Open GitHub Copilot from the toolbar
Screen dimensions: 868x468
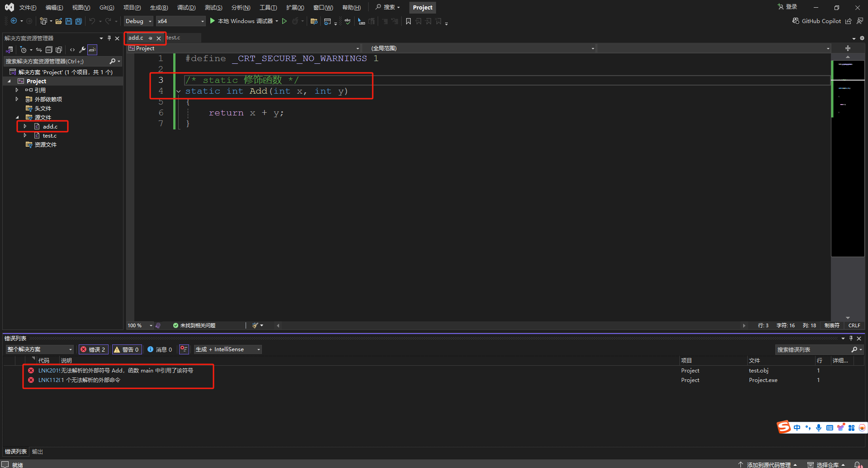pos(817,21)
